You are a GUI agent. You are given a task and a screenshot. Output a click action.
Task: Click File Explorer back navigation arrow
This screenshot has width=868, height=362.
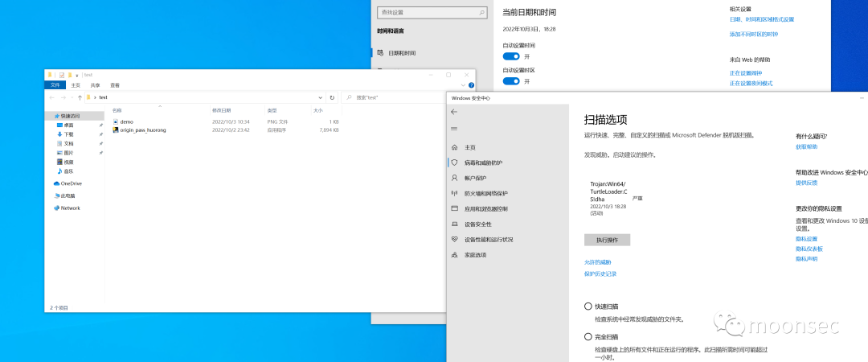click(x=52, y=97)
